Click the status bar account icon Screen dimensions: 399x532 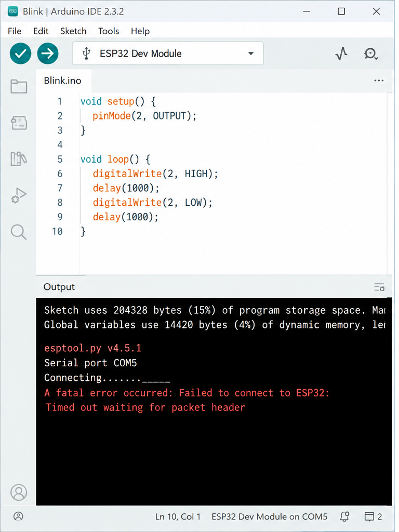(18, 516)
